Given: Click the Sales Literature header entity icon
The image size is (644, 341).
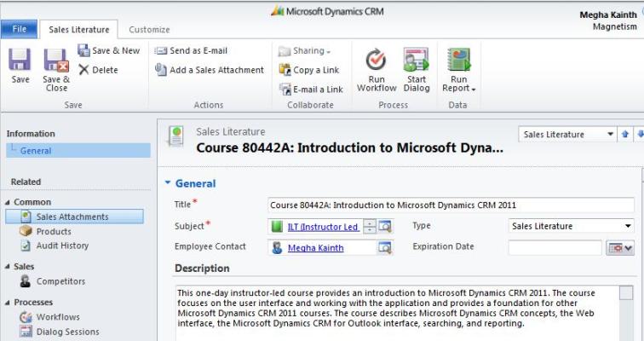Looking at the screenshot, I should pyautogui.click(x=175, y=136).
